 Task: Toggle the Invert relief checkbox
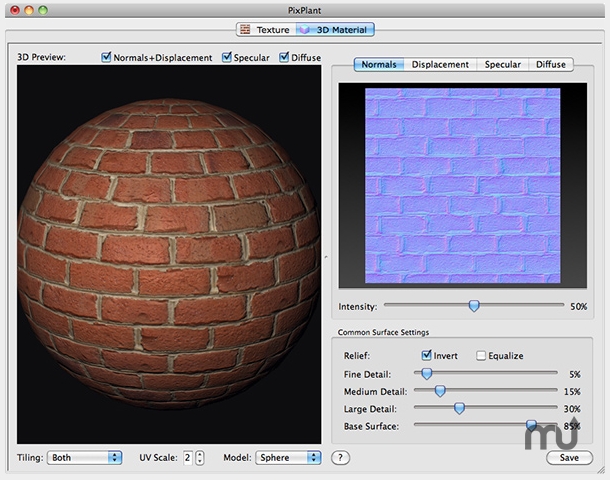pyautogui.click(x=427, y=355)
